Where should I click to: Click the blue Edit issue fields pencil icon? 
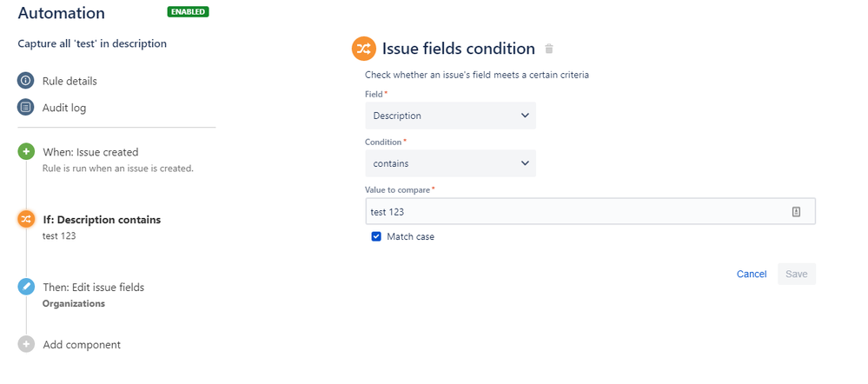27,287
